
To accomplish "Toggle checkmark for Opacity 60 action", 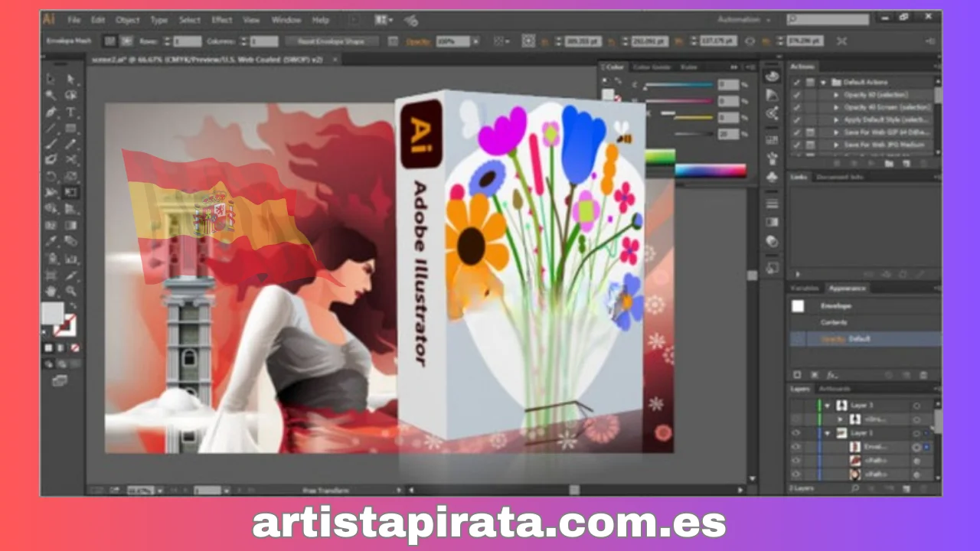I will click(797, 95).
